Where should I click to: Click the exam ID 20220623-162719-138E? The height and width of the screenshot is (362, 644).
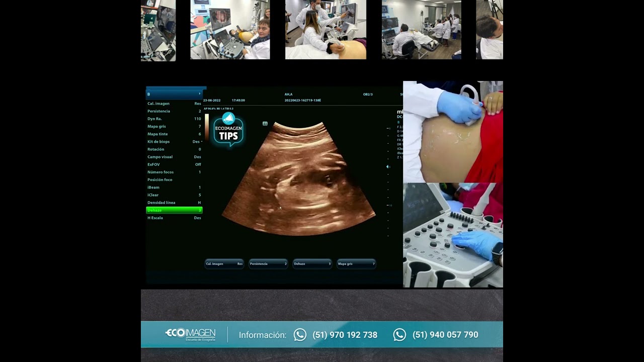[x=303, y=101]
